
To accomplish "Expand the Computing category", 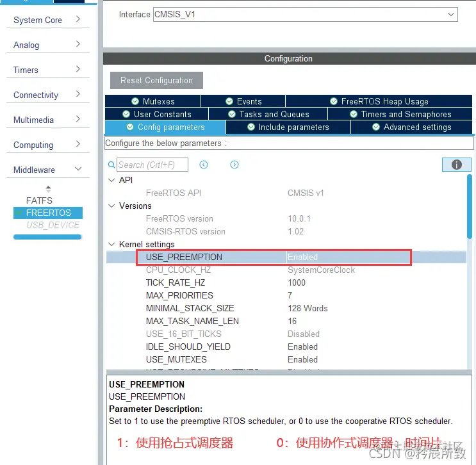I will 48,145.
